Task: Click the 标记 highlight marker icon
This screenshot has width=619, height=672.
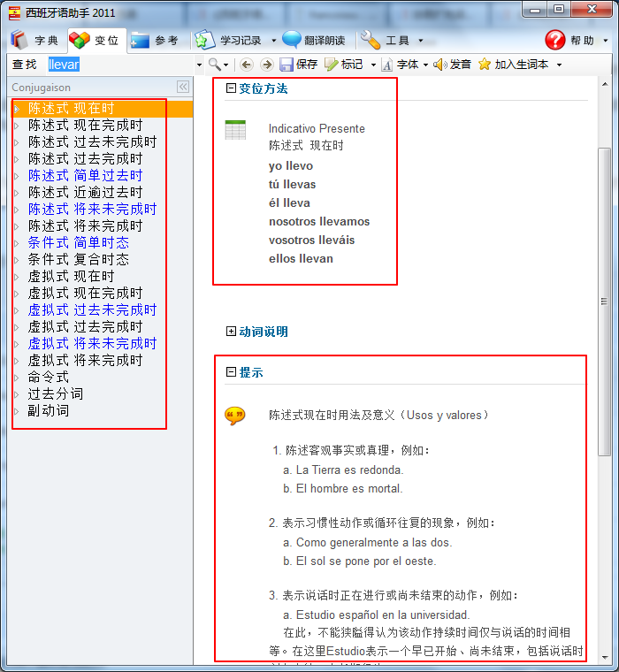Action: click(x=332, y=65)
